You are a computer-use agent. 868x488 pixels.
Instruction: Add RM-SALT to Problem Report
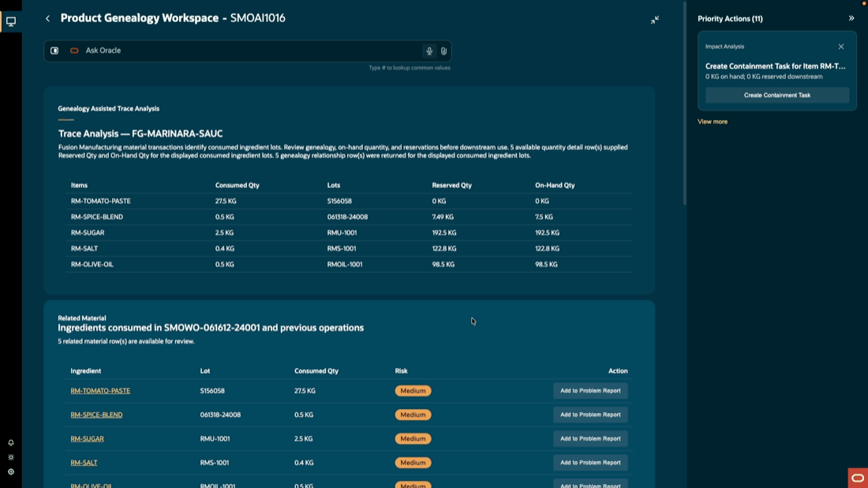click(x=590, y=463)
